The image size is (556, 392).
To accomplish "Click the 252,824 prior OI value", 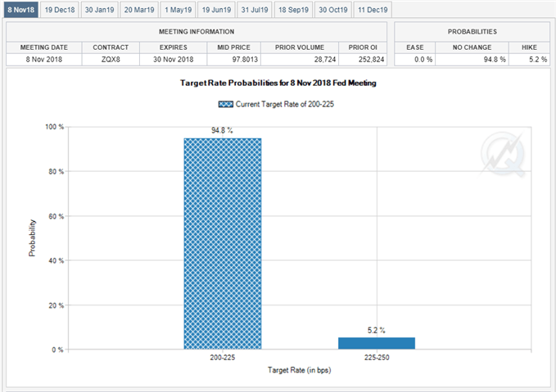I will pos(371,60).
